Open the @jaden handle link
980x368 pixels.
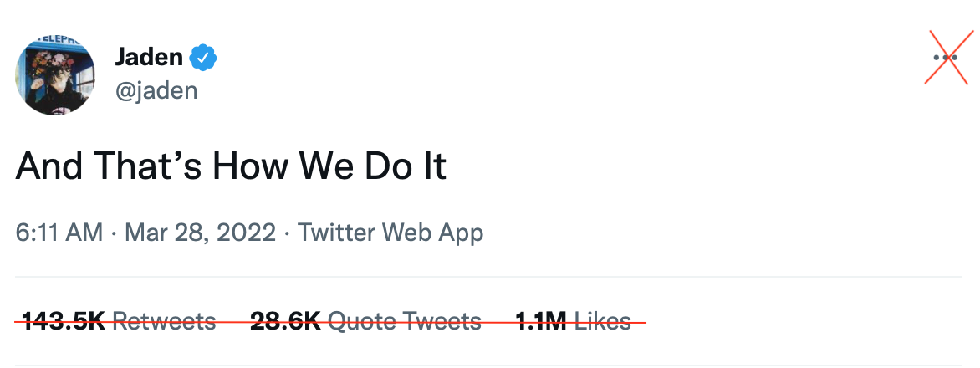pos(156,89)
